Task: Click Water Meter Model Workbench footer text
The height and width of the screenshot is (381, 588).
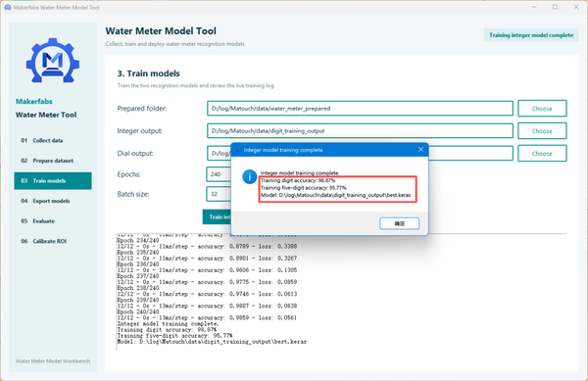Action: coord(53,361)
